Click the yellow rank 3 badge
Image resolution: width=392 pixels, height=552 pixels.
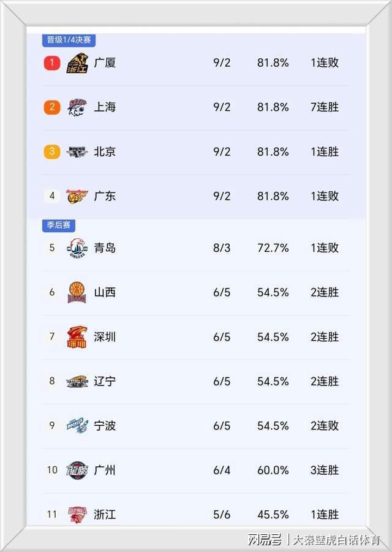click(52, 152)
